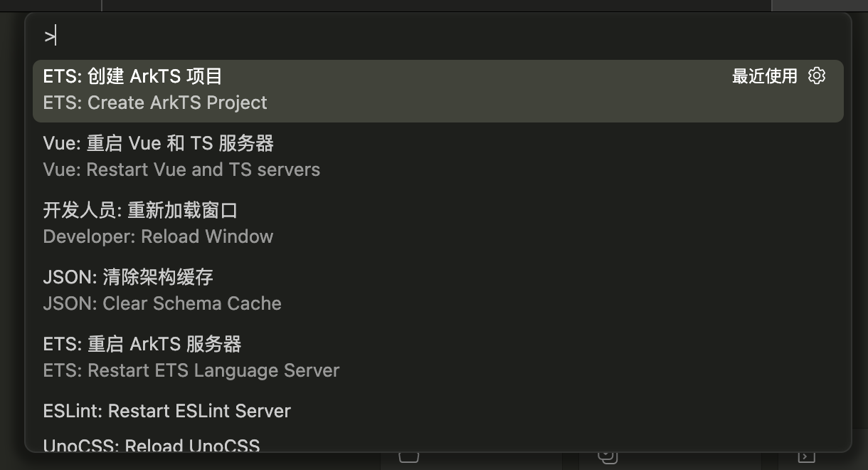
Task: Click the window icon in the bottom dock
Action: [x=409, y=459]
